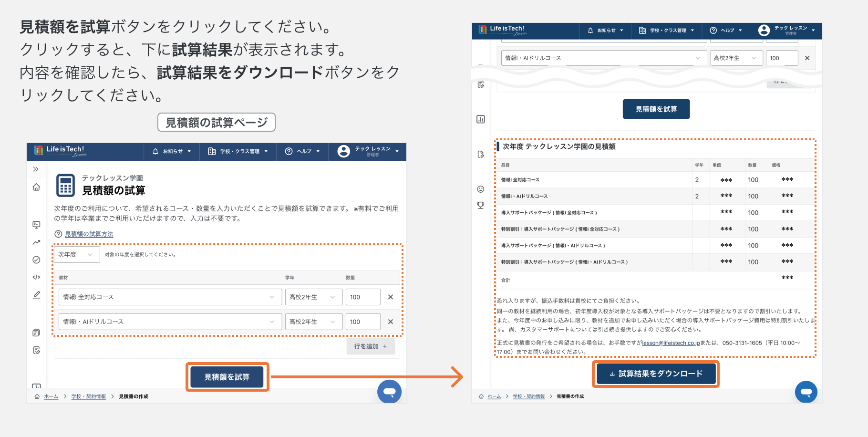Click quantity field in left 情報I・AIドリルコース row

coord(363,322)
